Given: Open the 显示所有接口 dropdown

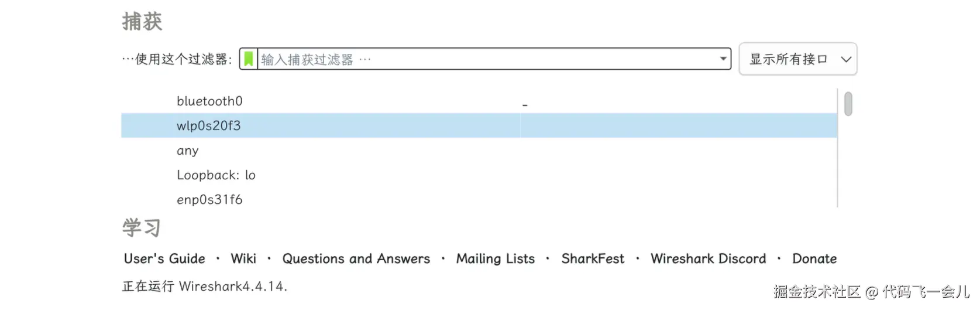Looking at the screenshot, I should [x=797, y=59].
